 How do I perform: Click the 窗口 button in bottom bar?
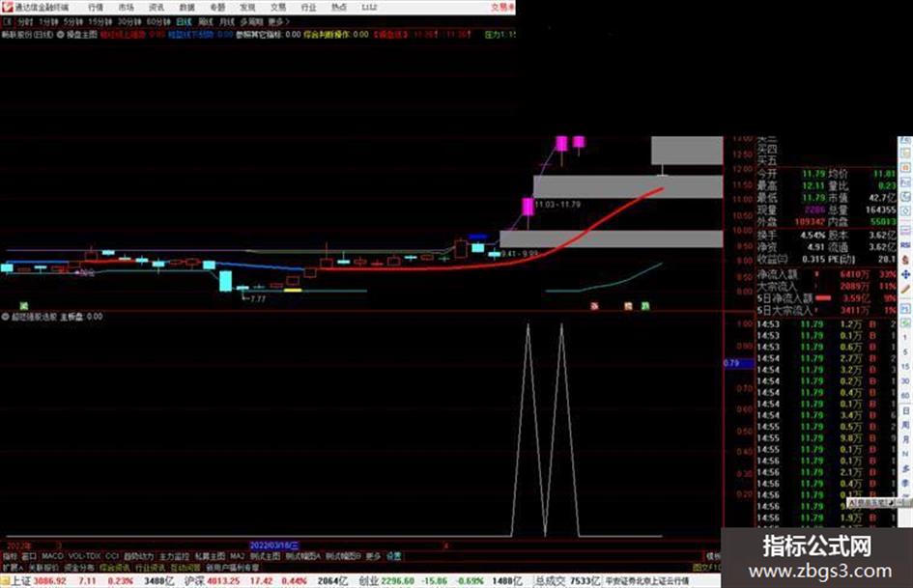point(29,556)
